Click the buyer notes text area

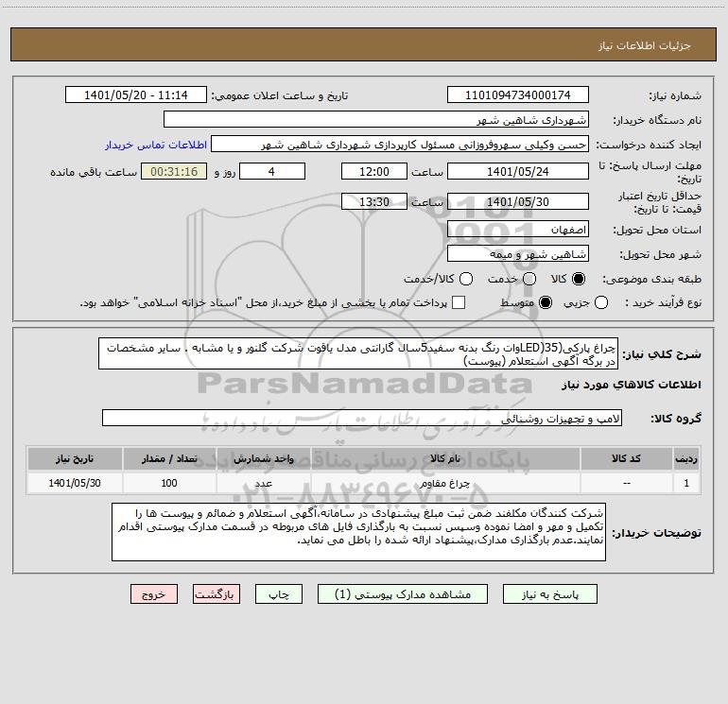[358, 532]
